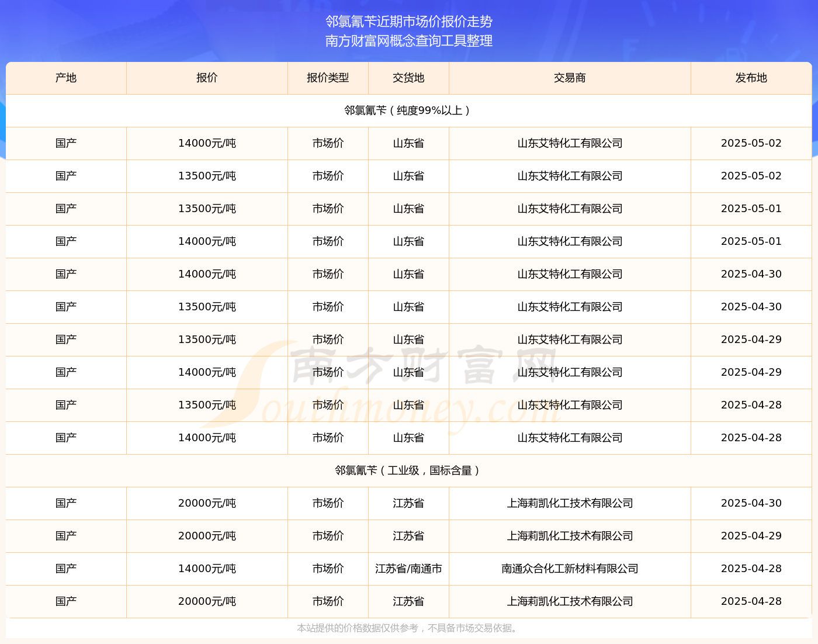Click 山东艾特化工有限公司 in the 14000元/吨 2025-05-02 row
This screenshot has width=818, height=644.
point(570,143)
